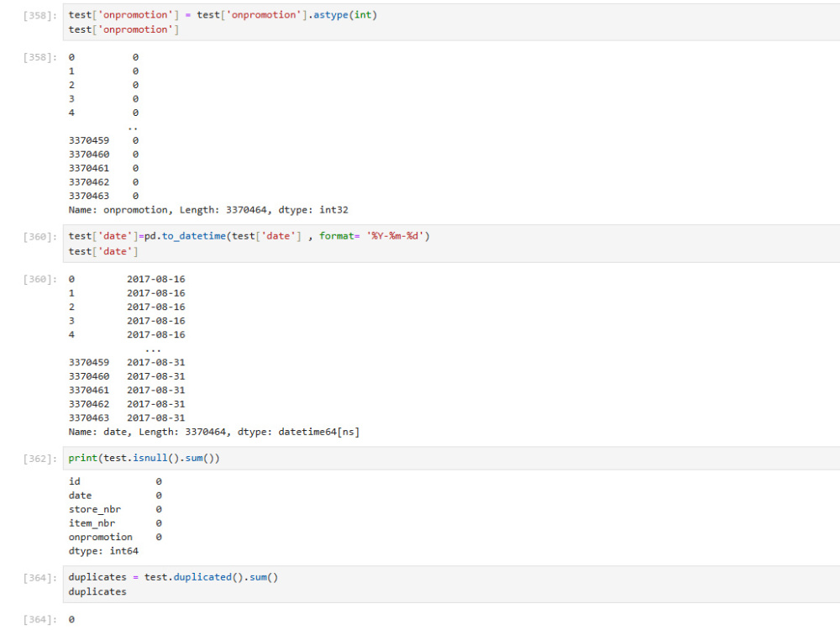Image resolution: width=840 pixels, height=630 pixels.
Task: Click the 'isnull' method in print cell
Action: [150, 458]
